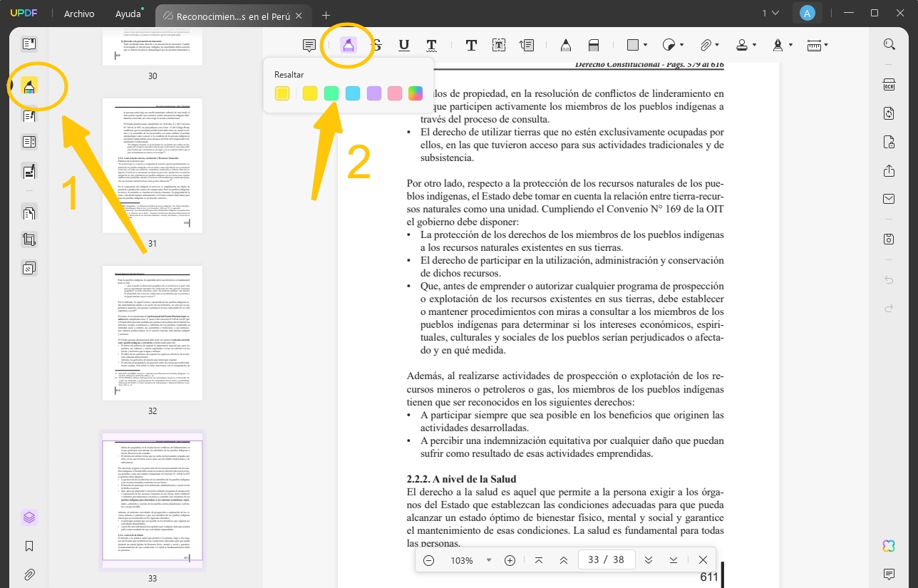This screenshot has height=588, width=918.
Task: Switch to the Reconocimien...s en el Perú tab
Action: point(233,15)
